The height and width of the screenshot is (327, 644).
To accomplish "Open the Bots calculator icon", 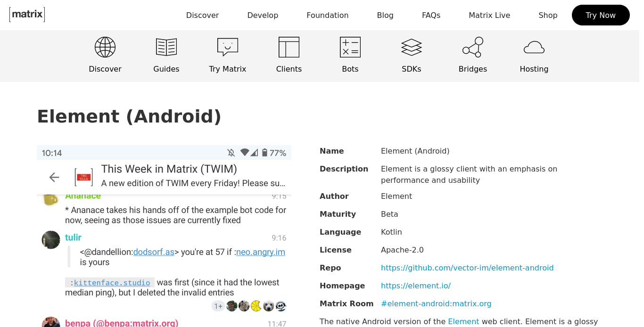I will pos(350,47).
